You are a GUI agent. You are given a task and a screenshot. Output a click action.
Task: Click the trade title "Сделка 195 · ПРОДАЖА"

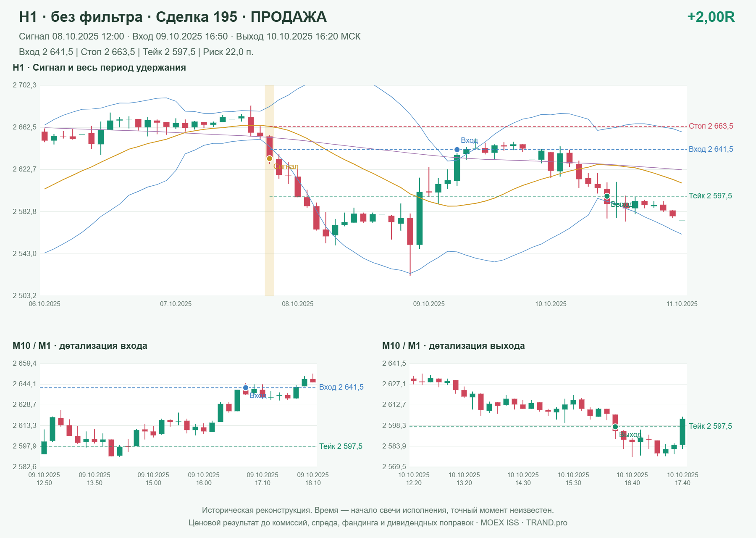point(241,17)
